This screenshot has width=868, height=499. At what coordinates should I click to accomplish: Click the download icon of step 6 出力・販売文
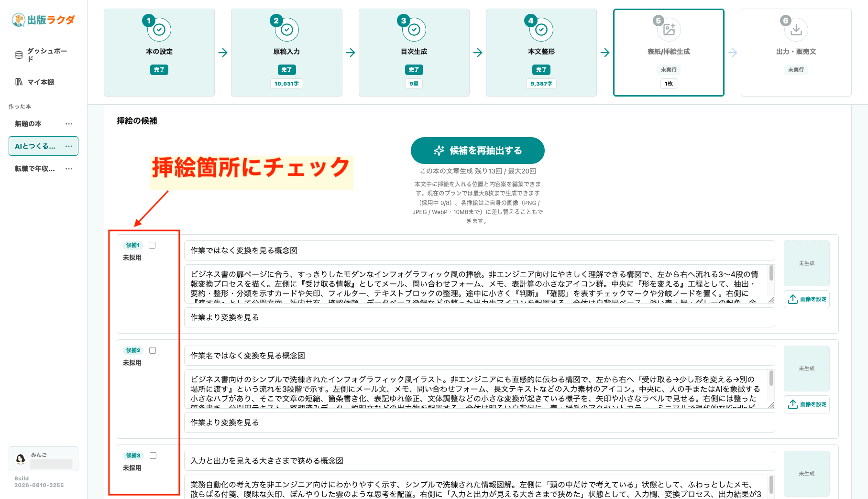click(x=796, y=30)
